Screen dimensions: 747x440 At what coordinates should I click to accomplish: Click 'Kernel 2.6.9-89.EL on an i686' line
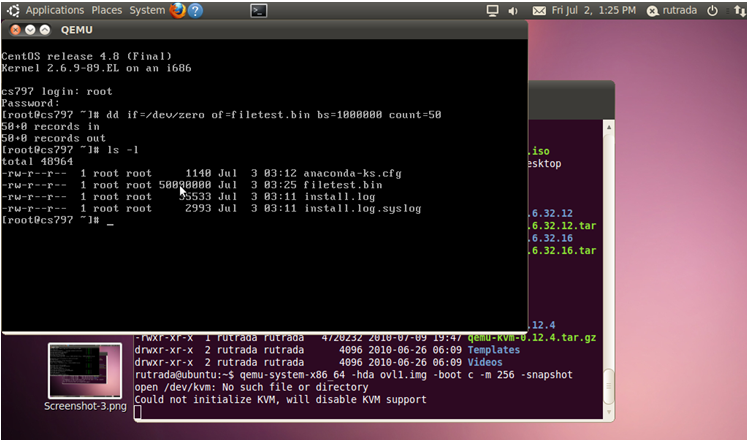click(x=96, y=68)
